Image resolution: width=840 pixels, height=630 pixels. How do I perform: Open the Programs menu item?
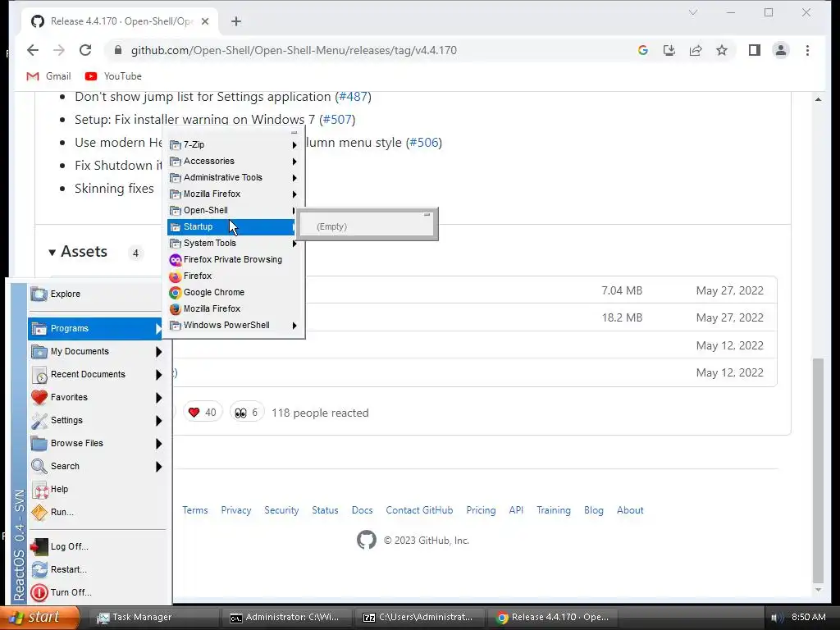[95, 329]
